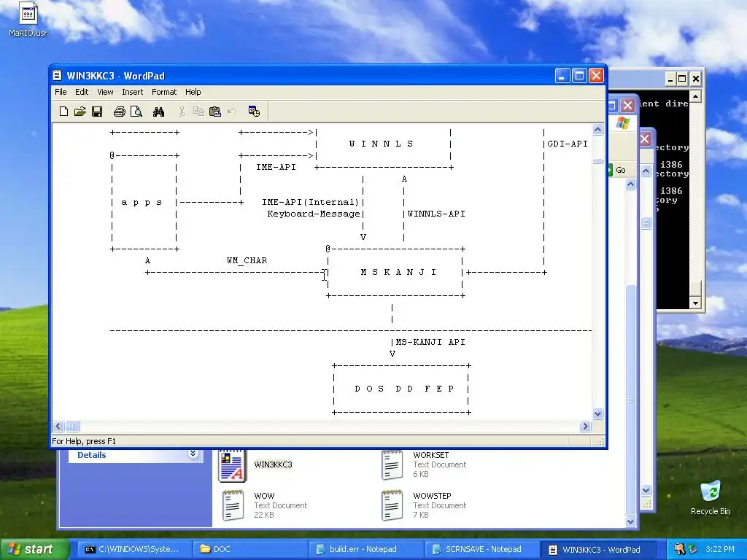747x560 pixels.
Task: Click WordPad vertical scrollbar down arrow
Action: pos(598,414)
